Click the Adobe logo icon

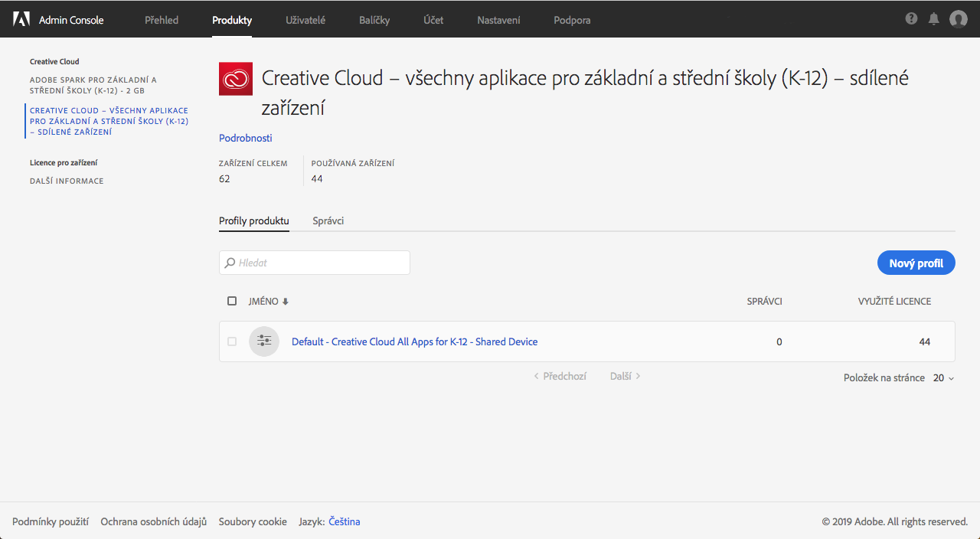21,20
